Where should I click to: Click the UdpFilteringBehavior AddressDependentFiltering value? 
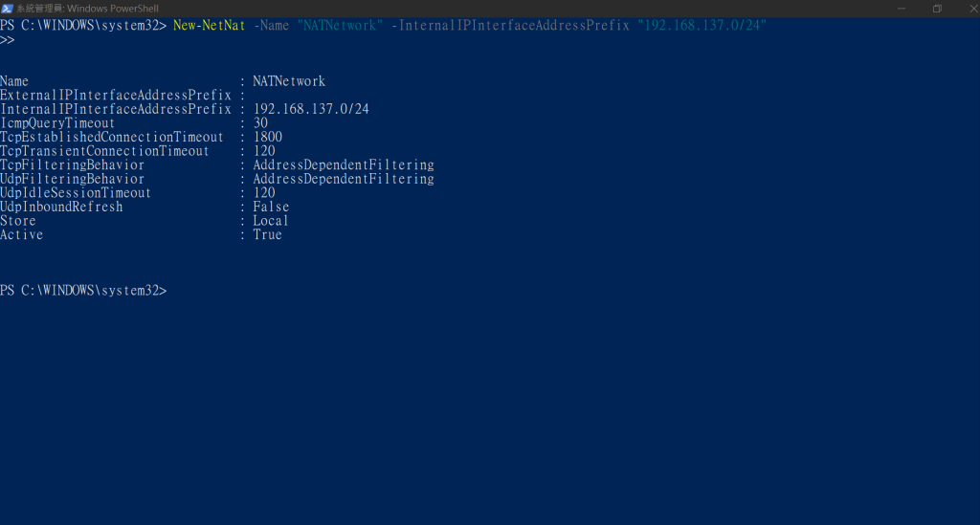[x=344, y=179]
